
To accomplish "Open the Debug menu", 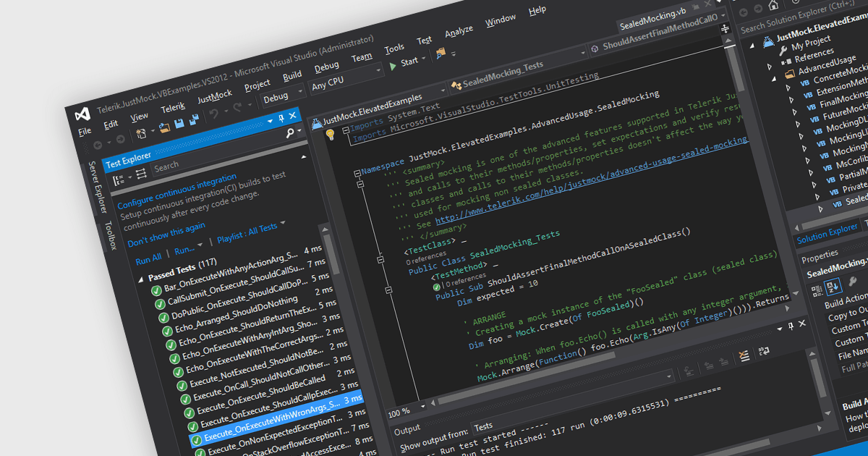I will tap(327, 67).
